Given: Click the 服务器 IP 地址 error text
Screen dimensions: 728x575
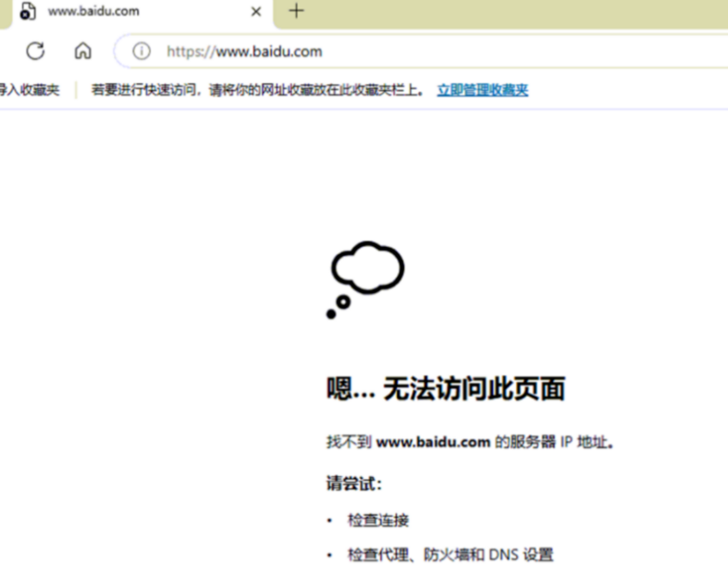Looking at the screenshot, I should [555, 442].
